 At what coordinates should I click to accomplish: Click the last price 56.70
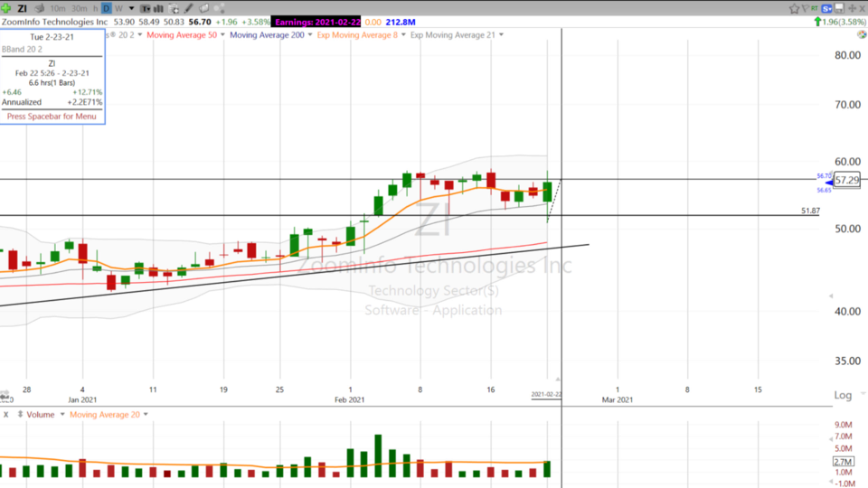[200, 22]
